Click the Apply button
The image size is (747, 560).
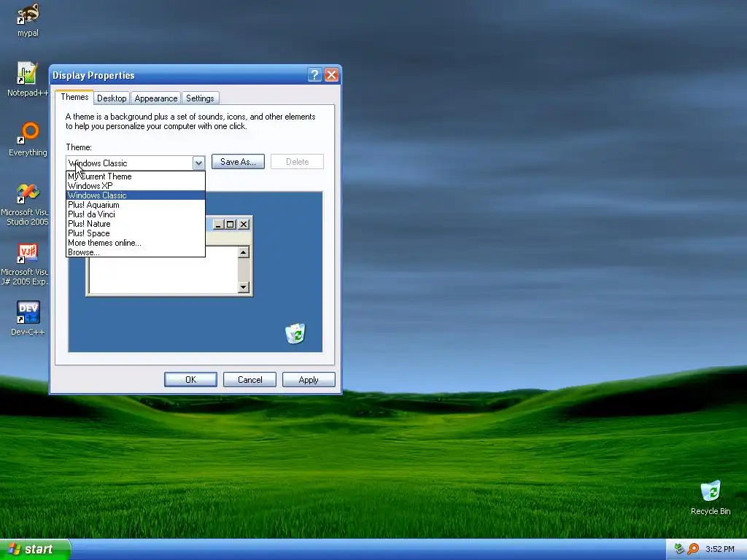[309, 379]
